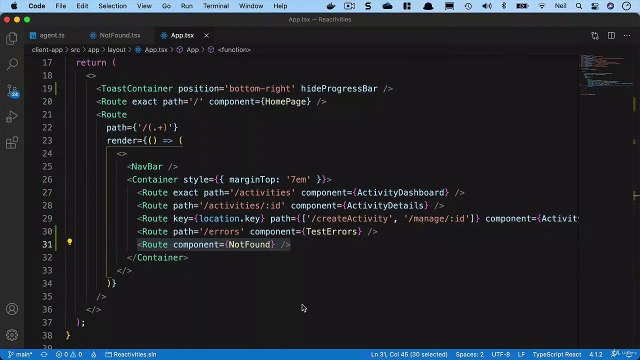Open the errors and warnings count
640x360 pixels.
[69, 354]
